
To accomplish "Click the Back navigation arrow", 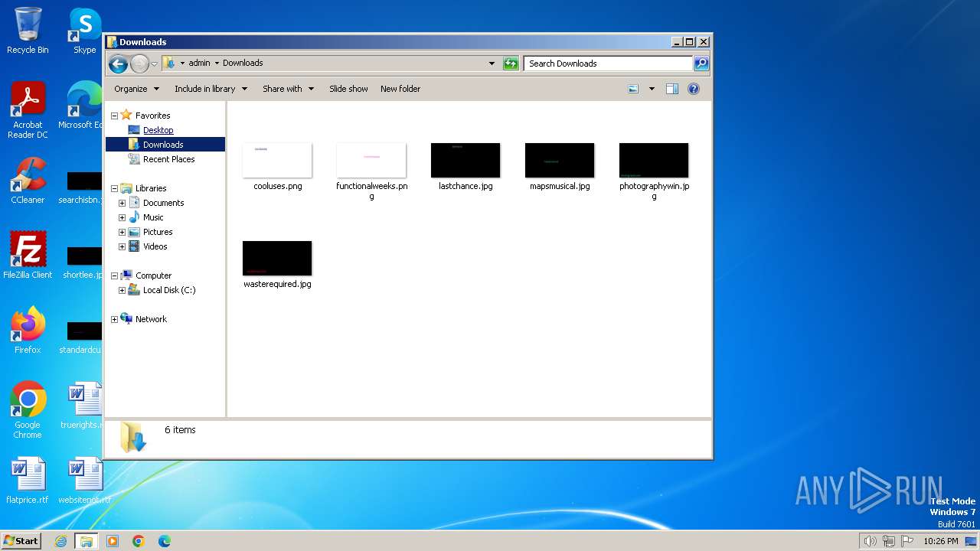I will click(118, 64).
